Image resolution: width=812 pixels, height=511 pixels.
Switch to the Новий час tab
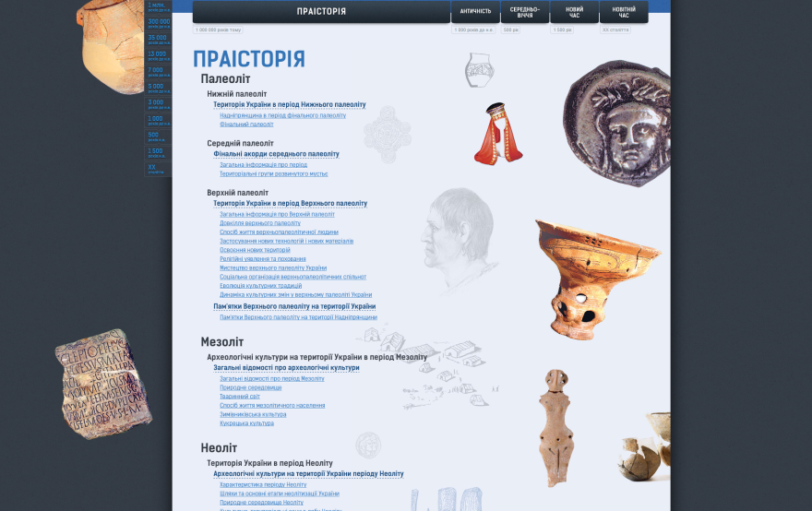point(574,11)
